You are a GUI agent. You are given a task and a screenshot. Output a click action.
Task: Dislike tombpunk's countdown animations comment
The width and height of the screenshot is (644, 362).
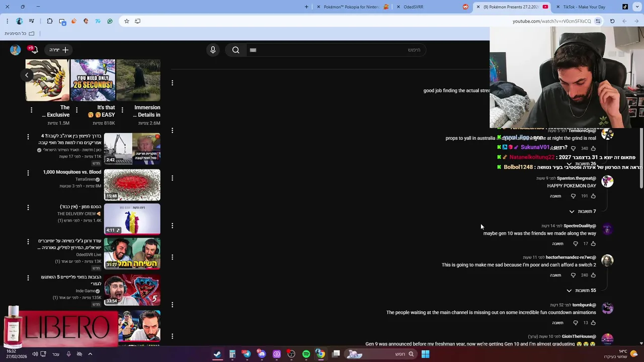pos(576,323)
